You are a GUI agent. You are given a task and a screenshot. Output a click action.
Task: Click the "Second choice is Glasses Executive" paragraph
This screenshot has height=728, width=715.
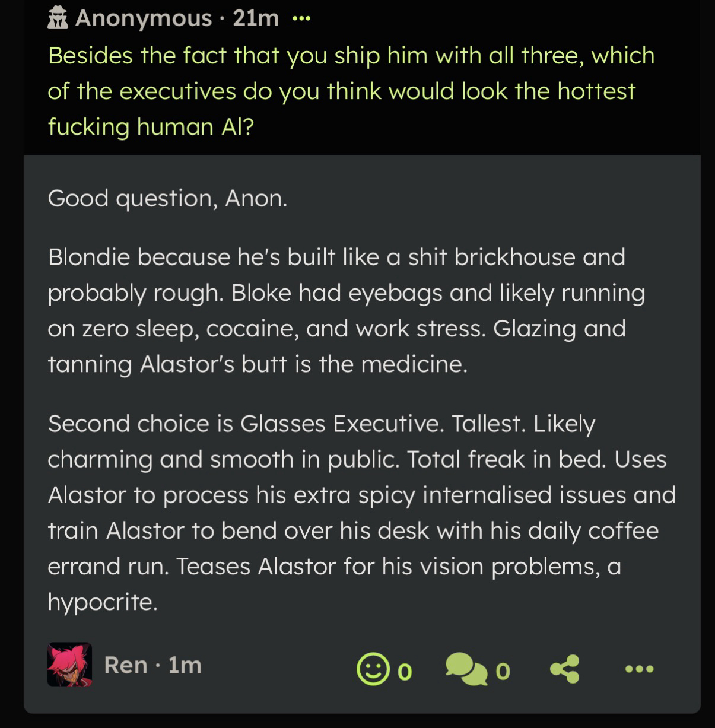356,495
